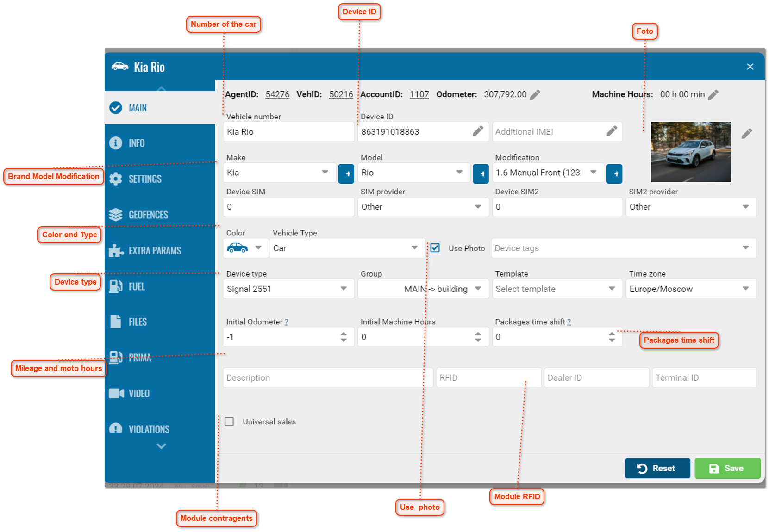Image resolution: width=769 pixels, height=532 pixels.
Task: Click the RFID input field
Action: pyautogui.click(x=488, y=377)
